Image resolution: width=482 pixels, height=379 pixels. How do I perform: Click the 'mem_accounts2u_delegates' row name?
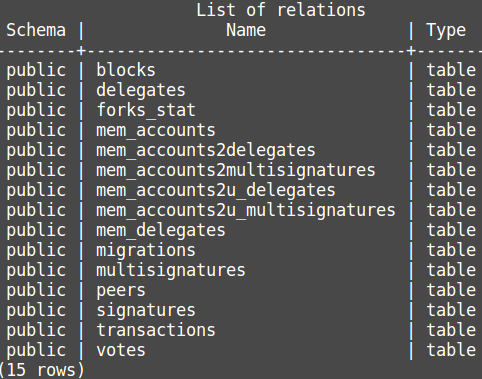pos(216,190)
